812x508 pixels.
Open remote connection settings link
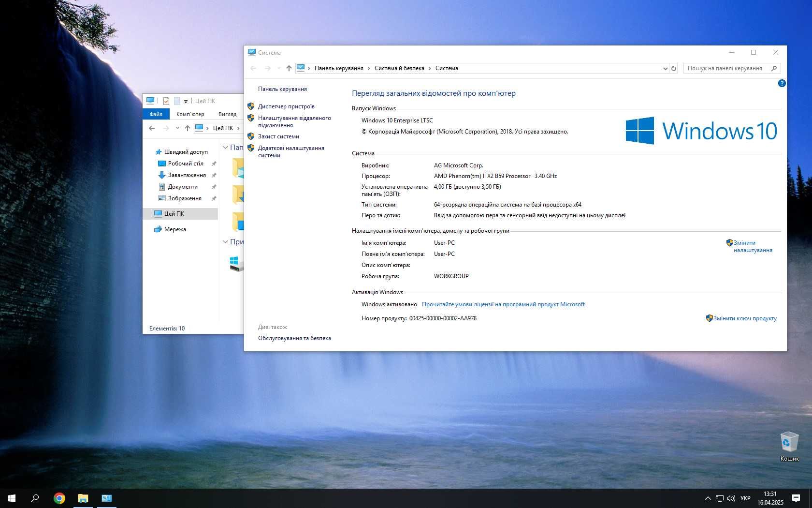click(294, 121)
